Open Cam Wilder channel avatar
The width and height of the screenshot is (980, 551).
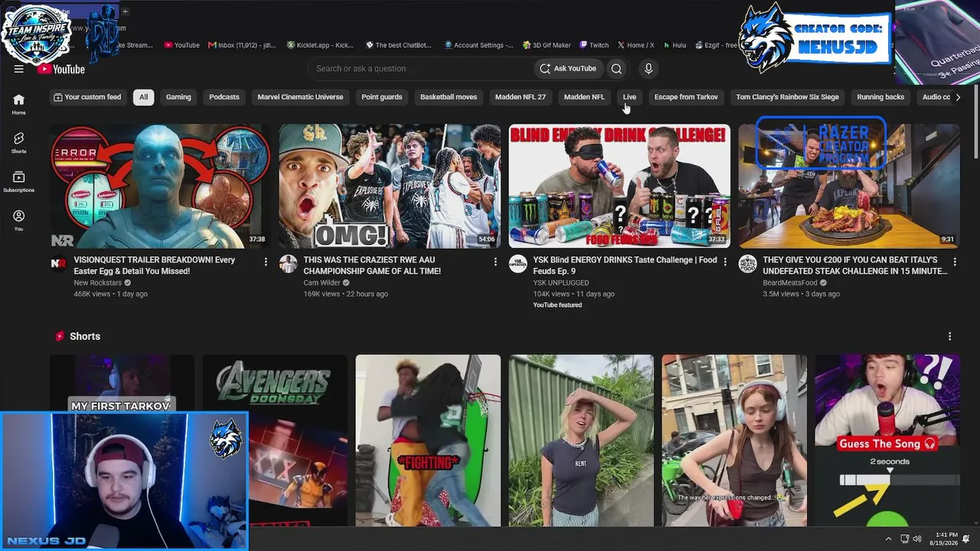[288, 264]
